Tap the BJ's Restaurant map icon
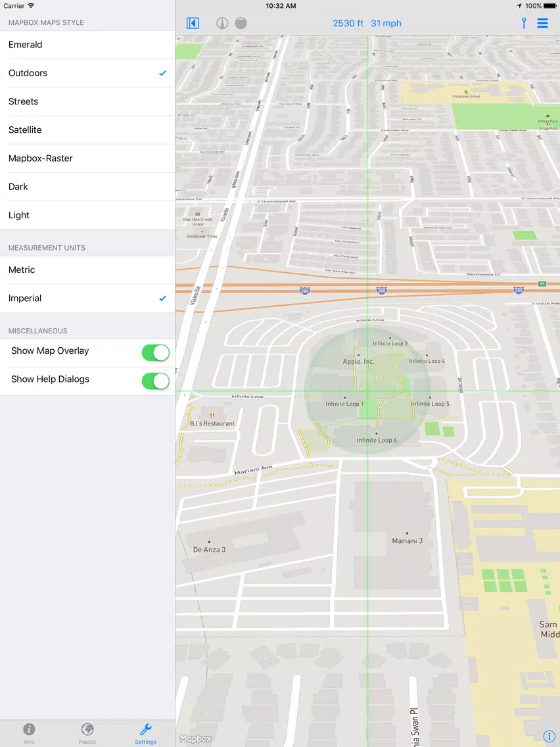The width and height of the screenshot is (560, 747). click(212, 416)
